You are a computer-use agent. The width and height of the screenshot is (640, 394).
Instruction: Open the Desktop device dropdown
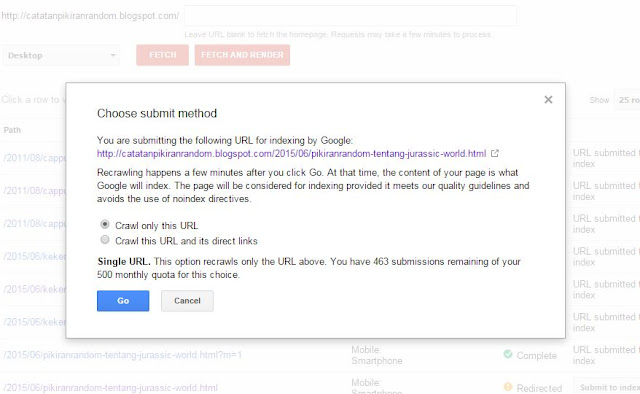click(x=61, y=56)
